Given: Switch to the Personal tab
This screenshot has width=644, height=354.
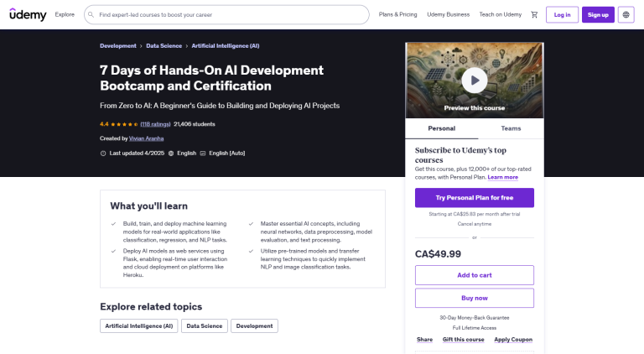Looking at the screenshot, I should coord(442,128).
